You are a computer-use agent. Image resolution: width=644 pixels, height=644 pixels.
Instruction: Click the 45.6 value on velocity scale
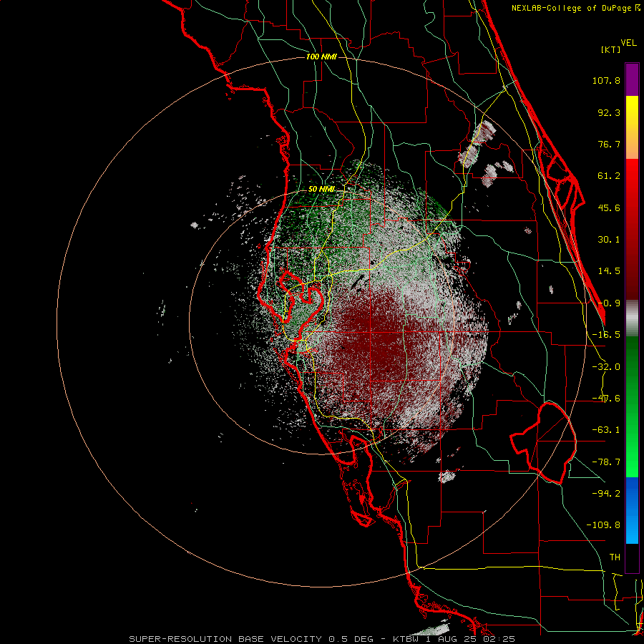pos(609,208)
